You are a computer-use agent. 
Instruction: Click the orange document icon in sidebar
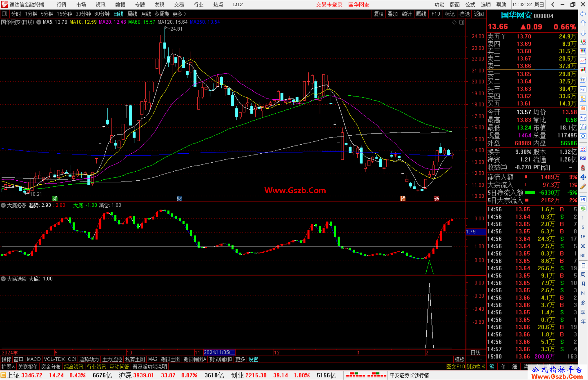click(x=583, y=108)
